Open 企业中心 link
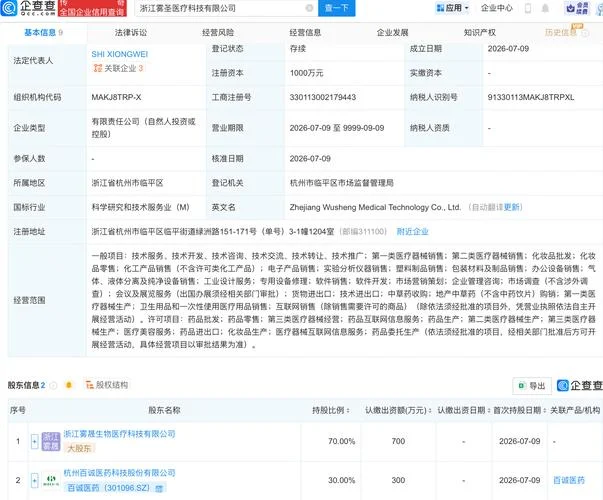The width and height of the screenshot is (603, 500). tap(496, 8)
